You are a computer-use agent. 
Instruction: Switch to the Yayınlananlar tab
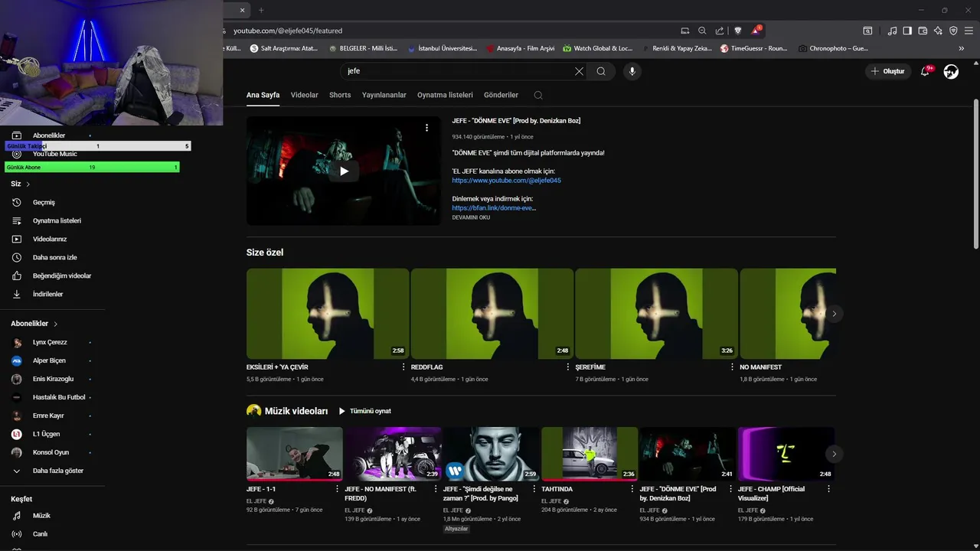[x=384, y=95]
